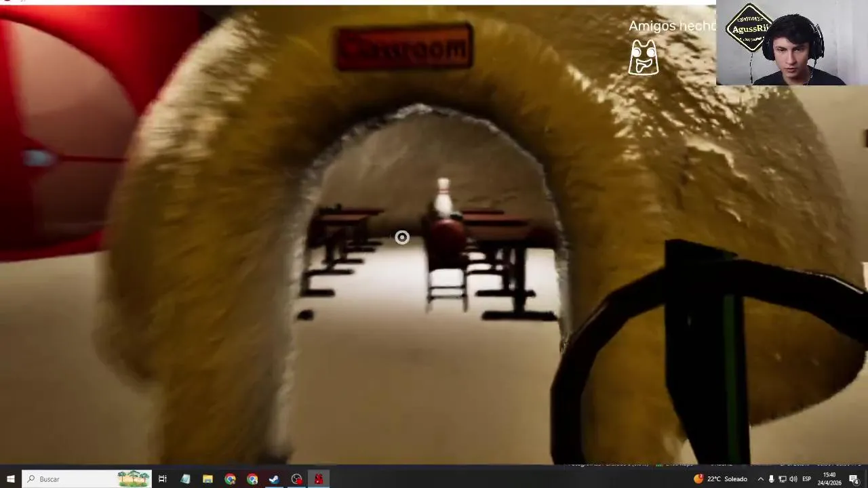Open Steam from the taskbar

point(274,479)
